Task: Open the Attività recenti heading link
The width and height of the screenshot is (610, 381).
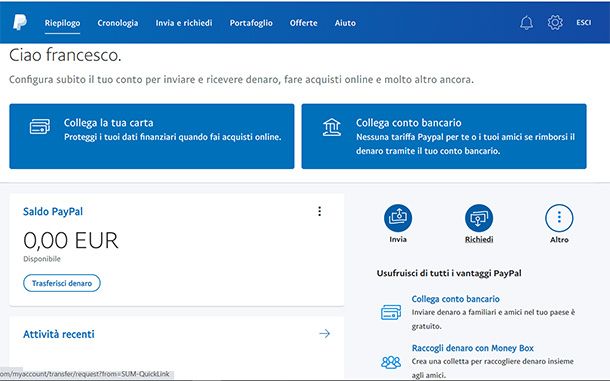Action: tap(59, 334)
